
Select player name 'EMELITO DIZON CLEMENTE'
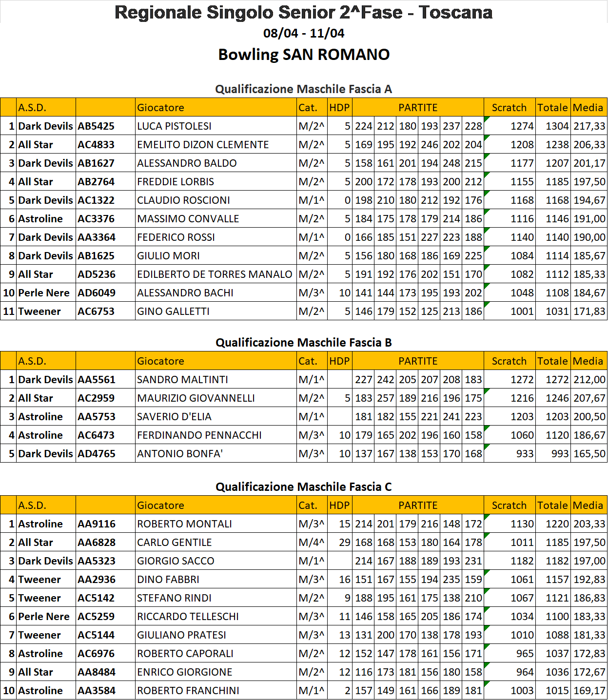(203, 145)
